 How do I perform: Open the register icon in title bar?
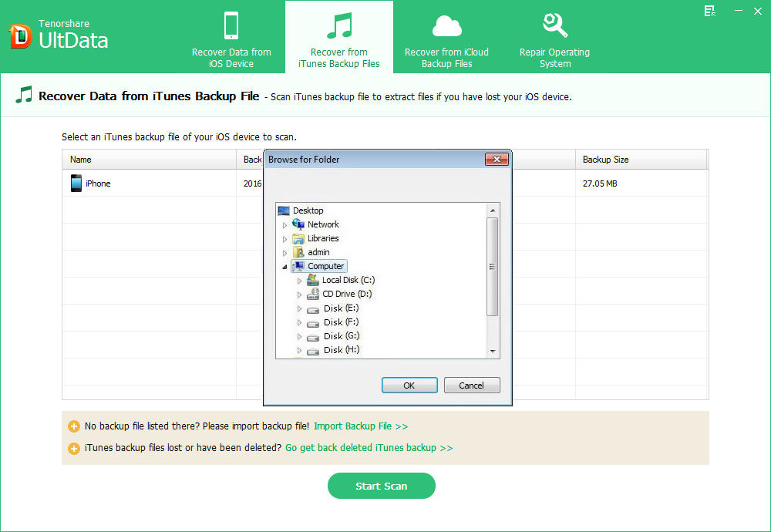[x=709, y=12]
